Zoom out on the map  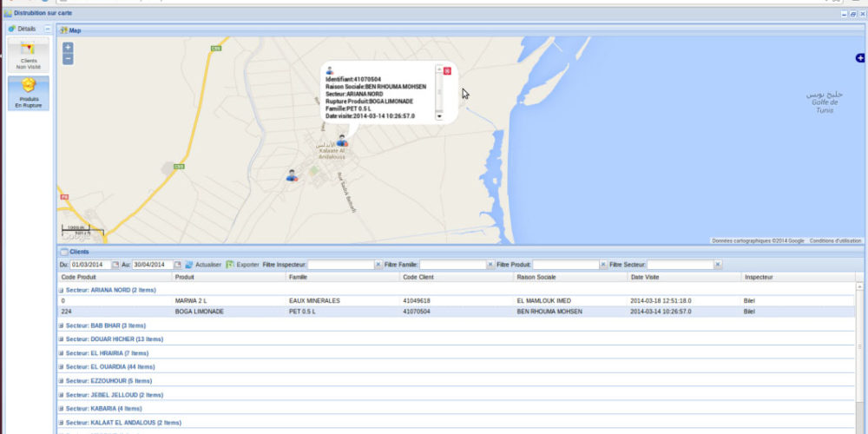point(68,59)
